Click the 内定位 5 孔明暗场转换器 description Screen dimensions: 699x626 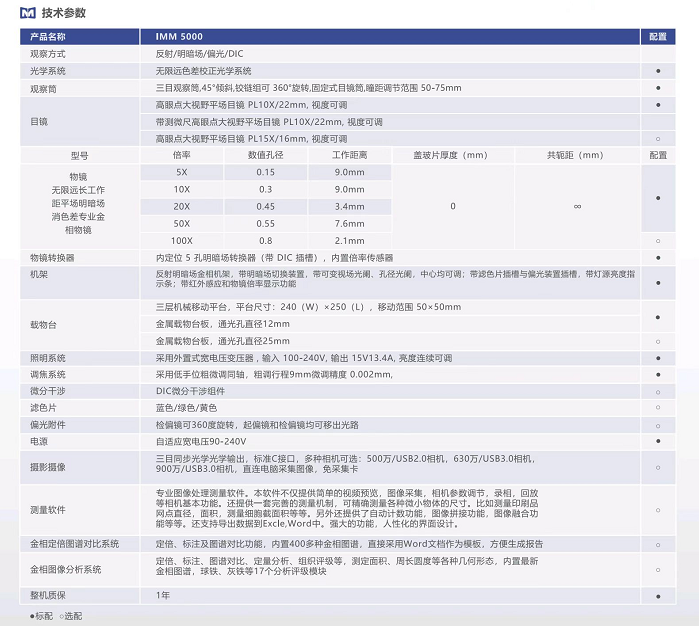coord(275,258)
